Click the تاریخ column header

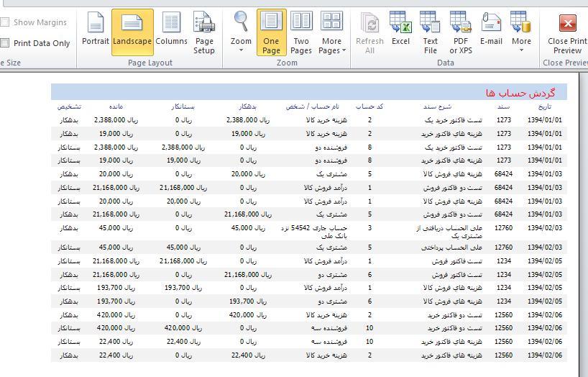pos(543,106)
